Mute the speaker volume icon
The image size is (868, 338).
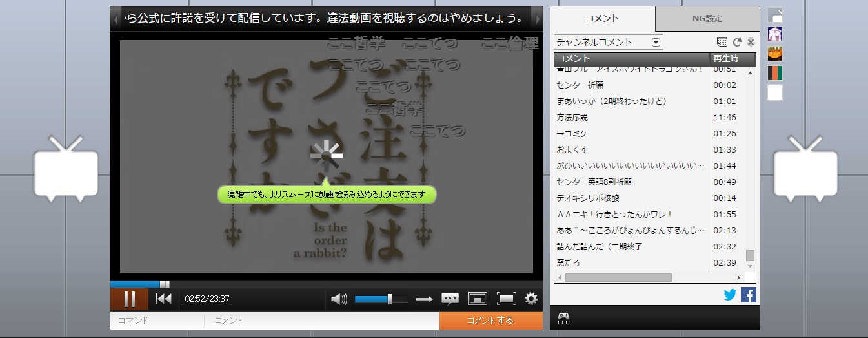(x=339, y=299)
